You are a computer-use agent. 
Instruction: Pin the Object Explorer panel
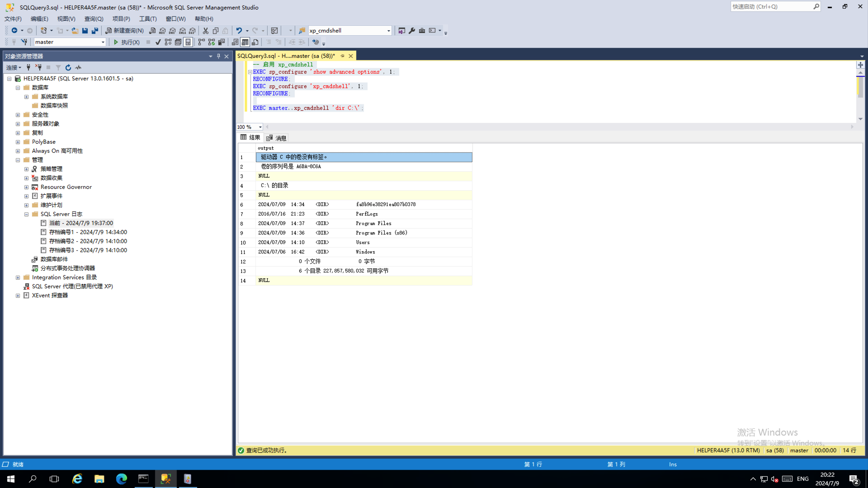point(218,56)
